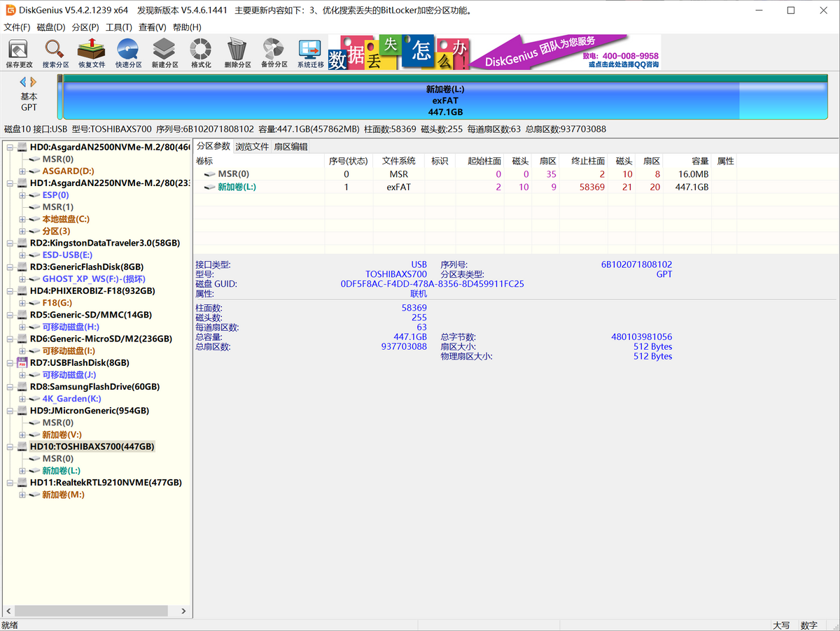Click the Quick Partition (快速分区) icon

click(x=128, y=54)
